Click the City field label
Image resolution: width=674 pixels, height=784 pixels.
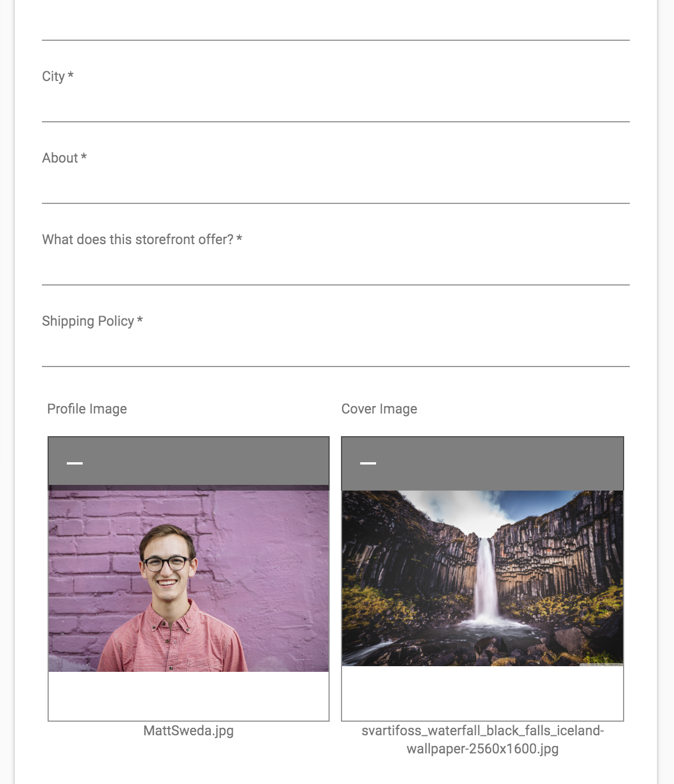[58, 76]
